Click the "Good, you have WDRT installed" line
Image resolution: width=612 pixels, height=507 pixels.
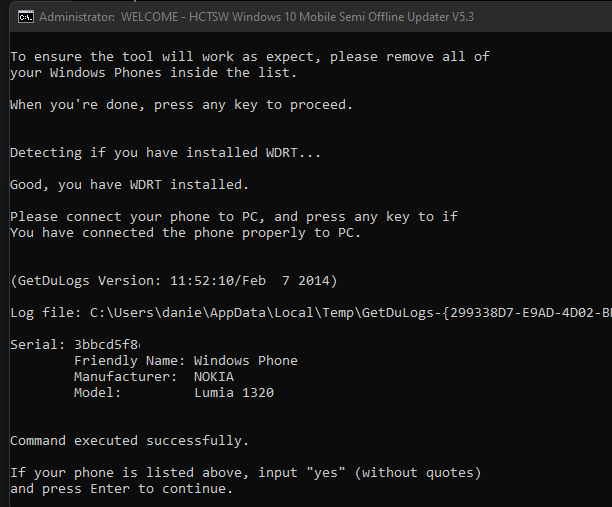point(130,185)
